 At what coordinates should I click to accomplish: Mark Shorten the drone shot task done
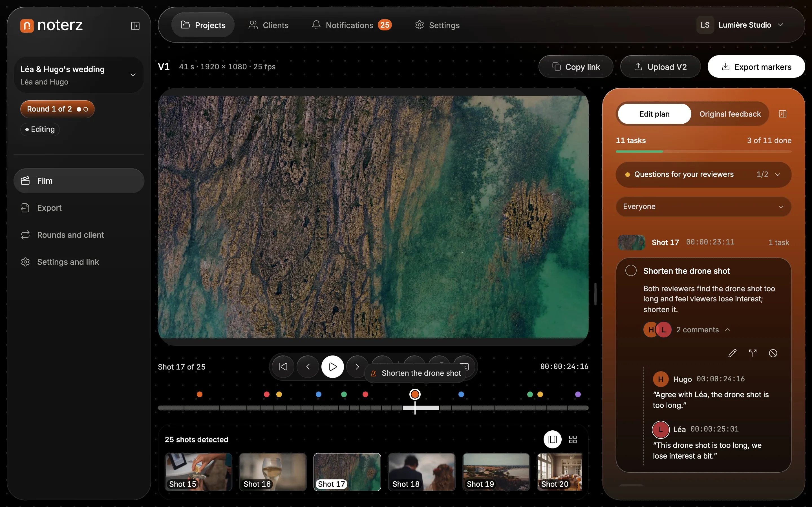coord(631,271)
